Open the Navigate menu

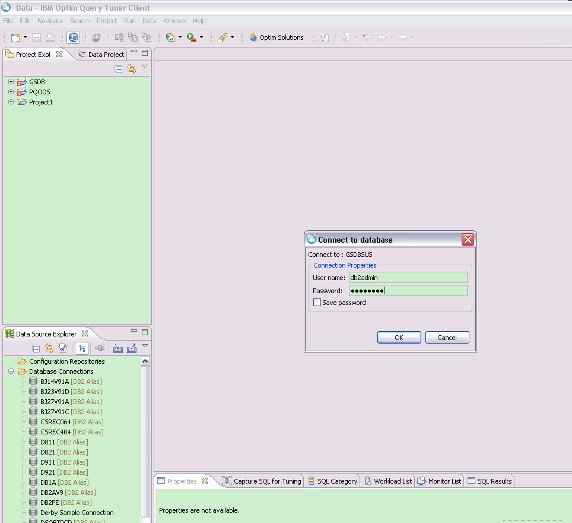[50, 21]
